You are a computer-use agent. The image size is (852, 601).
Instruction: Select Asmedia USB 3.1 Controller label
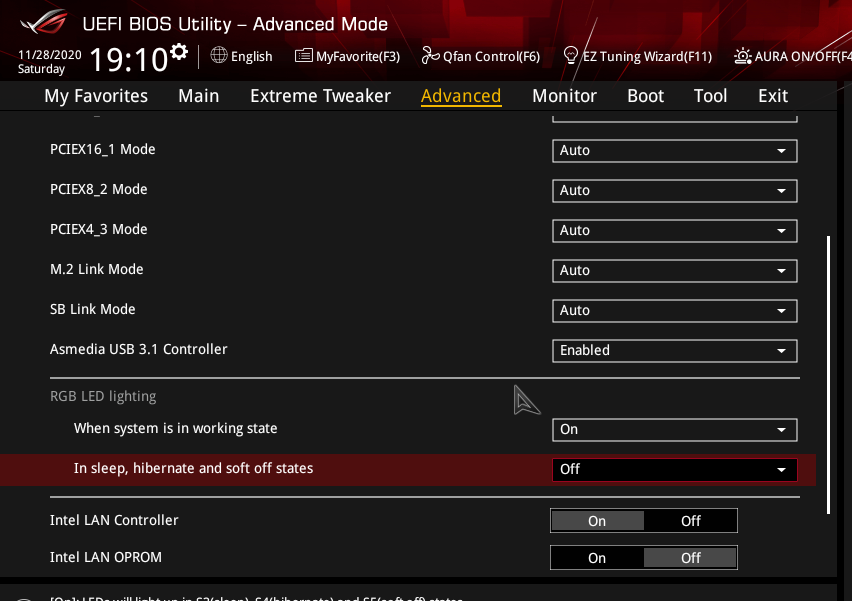point(139,349)
